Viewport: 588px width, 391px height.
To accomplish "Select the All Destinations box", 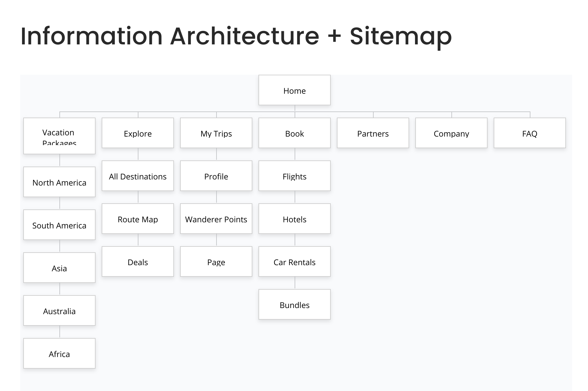I will pos(138,176).
